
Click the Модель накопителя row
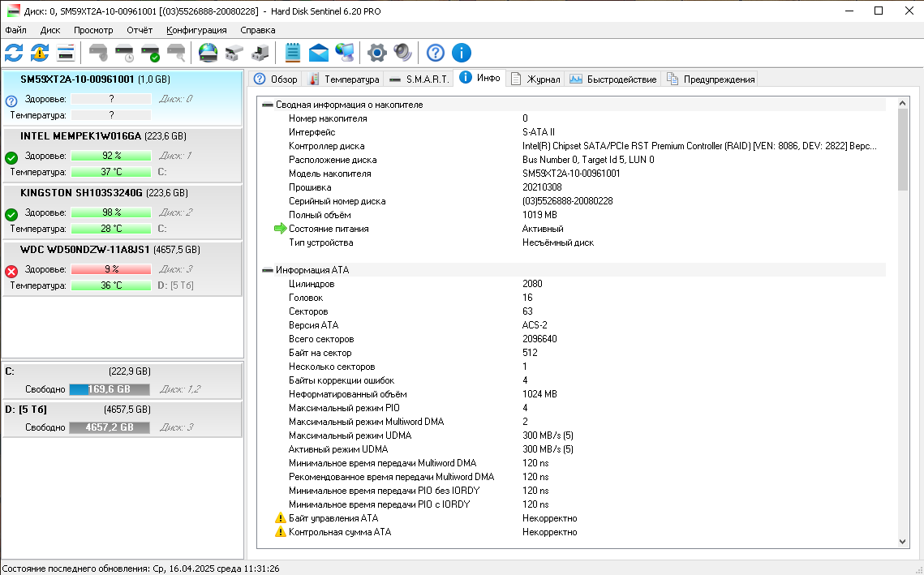pos(574,174)
